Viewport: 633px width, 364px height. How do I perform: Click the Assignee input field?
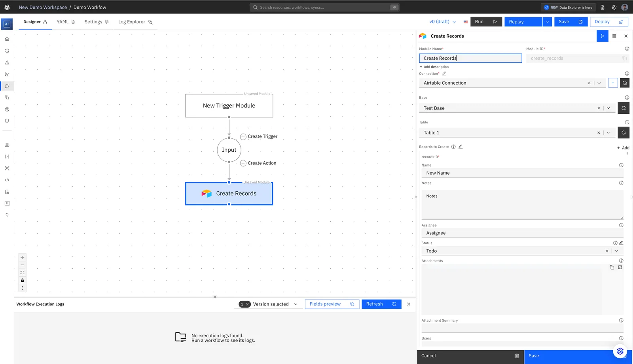pos(522,233)
